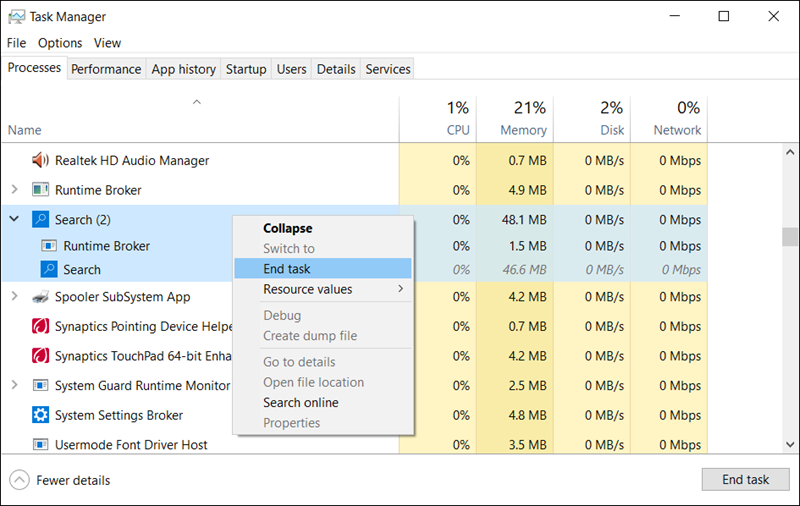Switch to the Performance tab

coord(106,69)
